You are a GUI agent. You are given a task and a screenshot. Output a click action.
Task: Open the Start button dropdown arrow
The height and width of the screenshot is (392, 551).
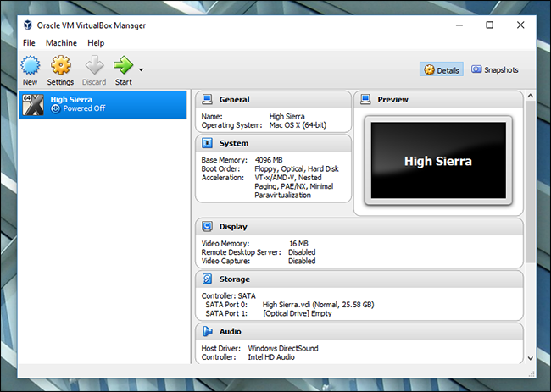[x=141, y=69]
